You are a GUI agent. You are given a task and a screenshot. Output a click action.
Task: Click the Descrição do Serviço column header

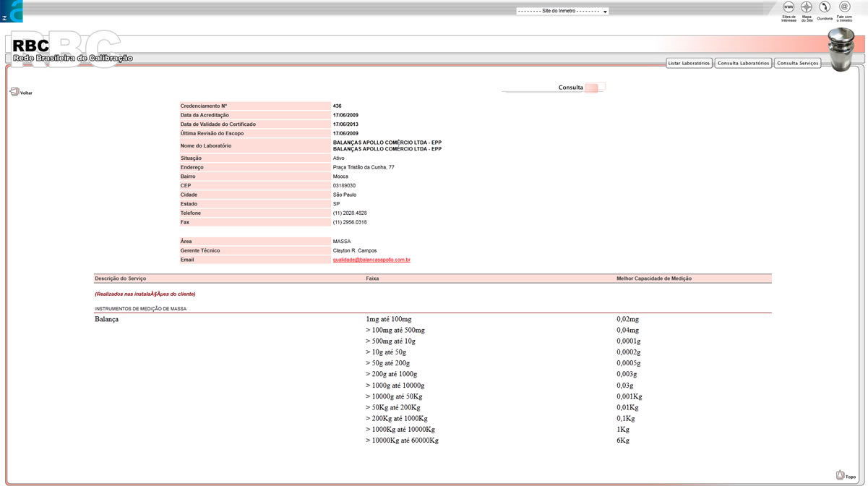(120, 278)
